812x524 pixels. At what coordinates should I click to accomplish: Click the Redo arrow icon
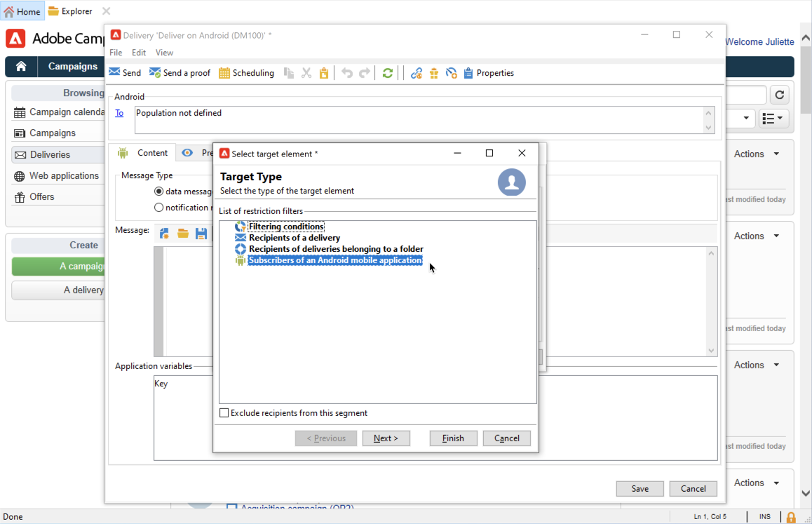(x=365, y=73)
